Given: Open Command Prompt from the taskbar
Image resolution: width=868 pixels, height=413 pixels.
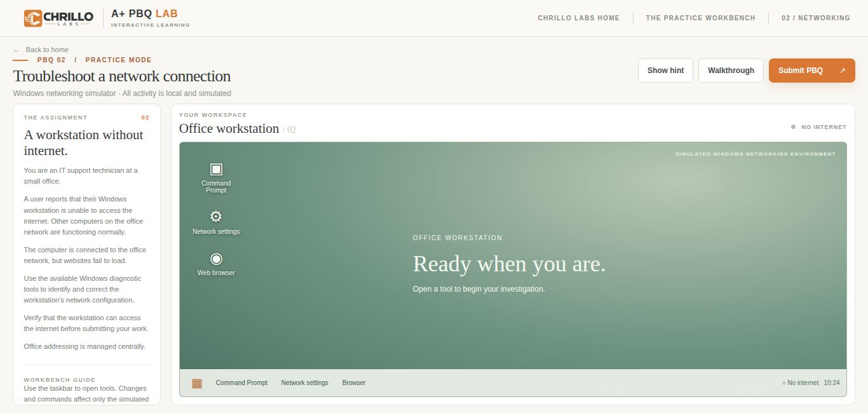Looking at the screenshot, I should (x=241, y=383).
